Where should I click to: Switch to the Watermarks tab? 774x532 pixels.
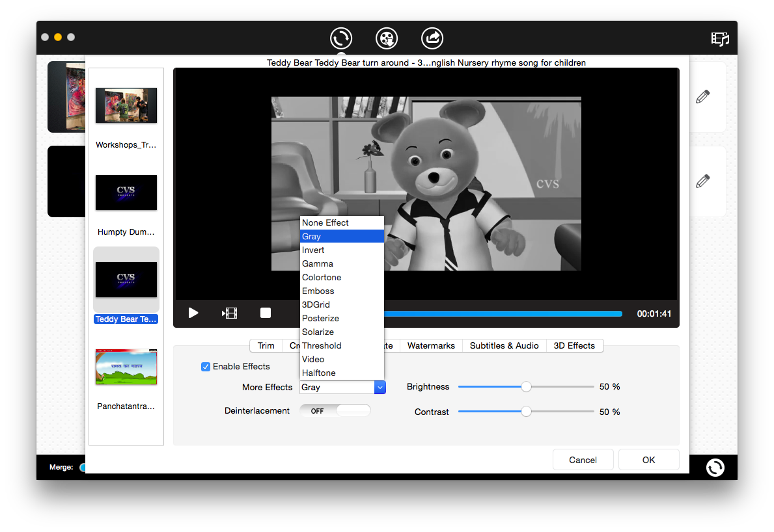[431, 345]
